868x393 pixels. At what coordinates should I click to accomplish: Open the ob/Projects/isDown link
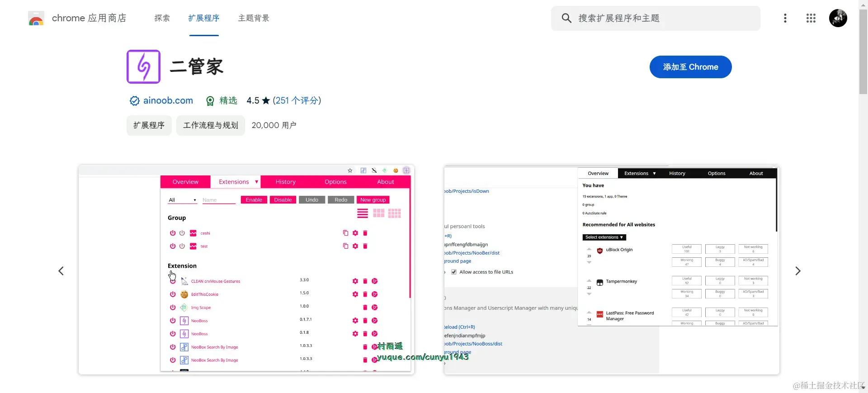pos(467,191)
